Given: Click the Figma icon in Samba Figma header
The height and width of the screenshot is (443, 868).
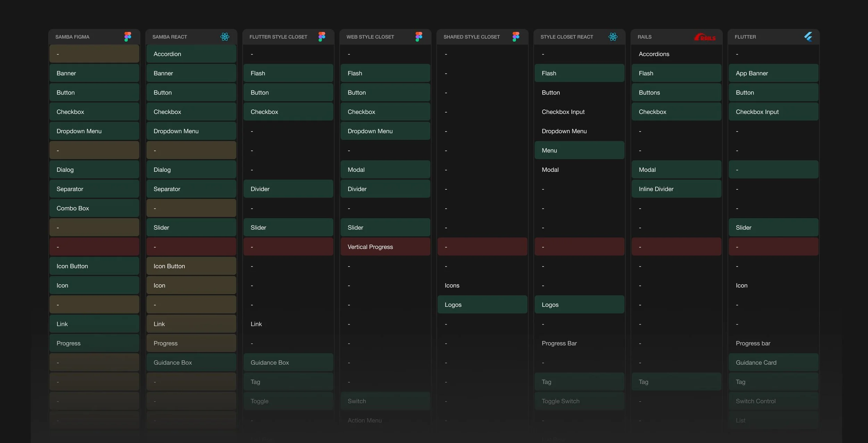Looking at the screenshot, I should pos(128,37).
